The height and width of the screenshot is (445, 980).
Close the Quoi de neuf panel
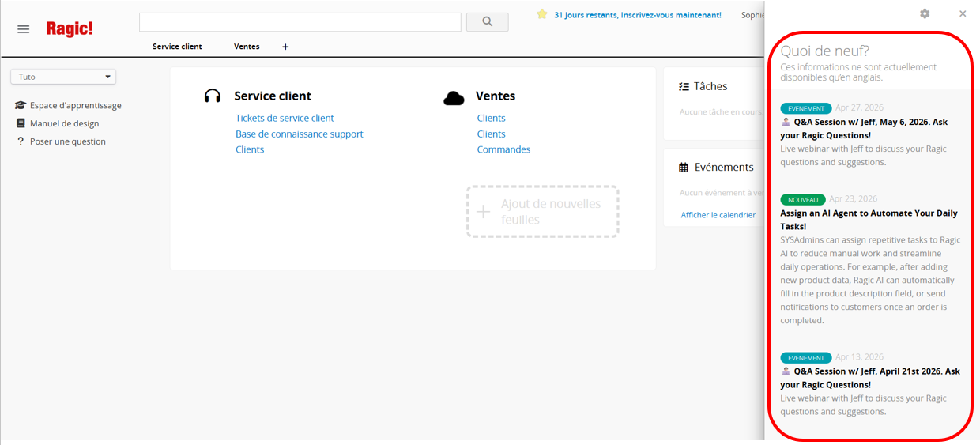(x=963, y=13)
